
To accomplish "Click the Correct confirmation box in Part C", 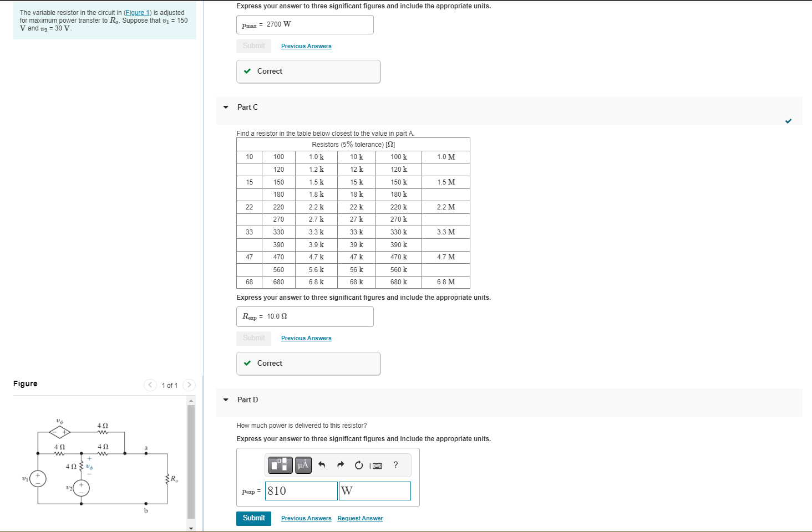I will (308, 363).
